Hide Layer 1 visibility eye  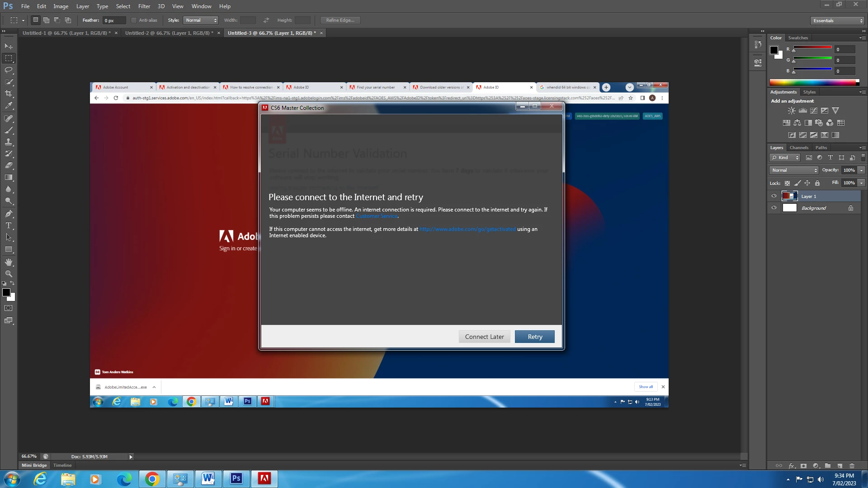(774, 196)
